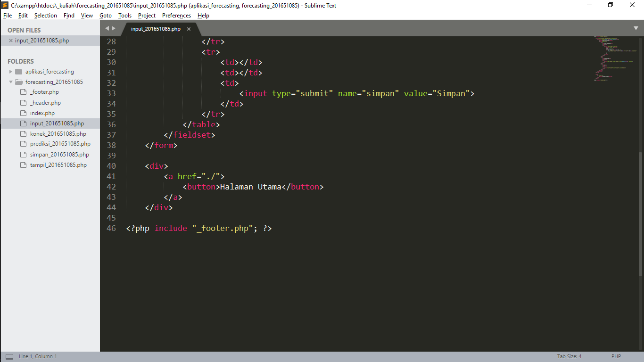
Task: Click the include keyword on line 46
Action: pyautogui.click(x=171, y=228)
